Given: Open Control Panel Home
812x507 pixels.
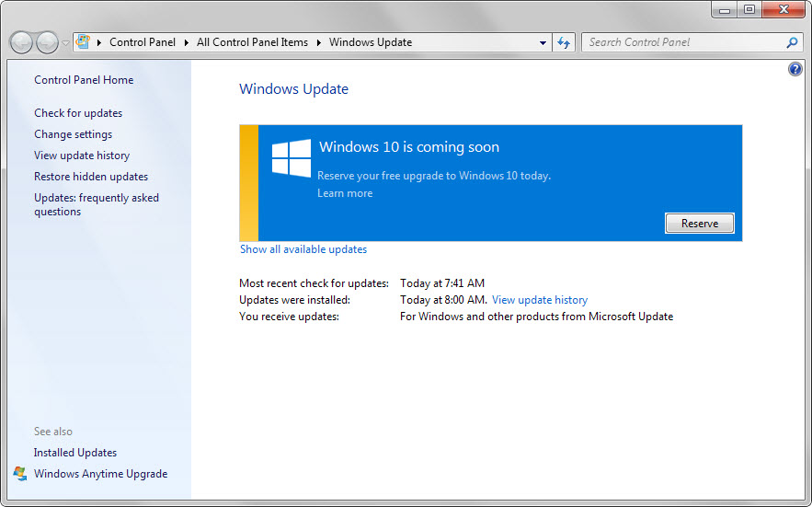Looking at the screenshot, I should click(x=84, y=80).
